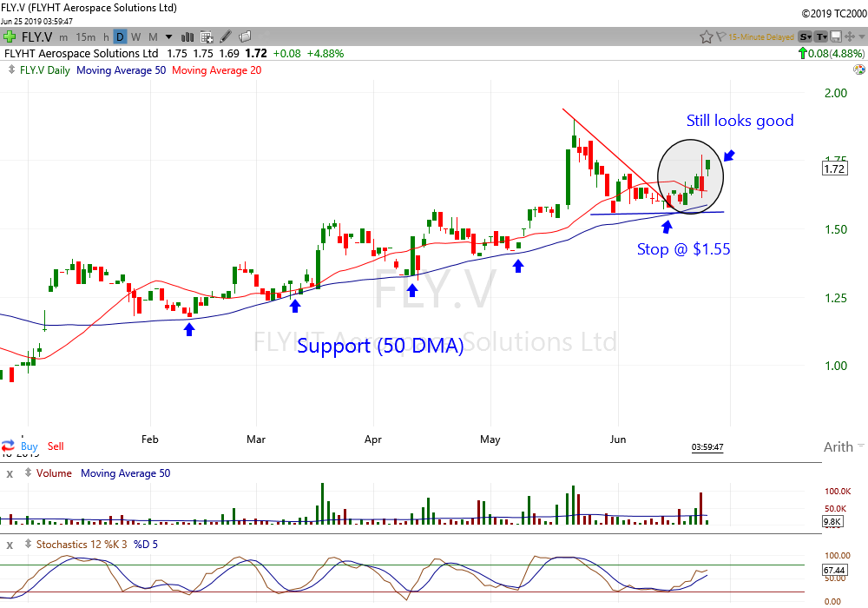Open the Volume indicator settings
868x608 pixels.
54,473
